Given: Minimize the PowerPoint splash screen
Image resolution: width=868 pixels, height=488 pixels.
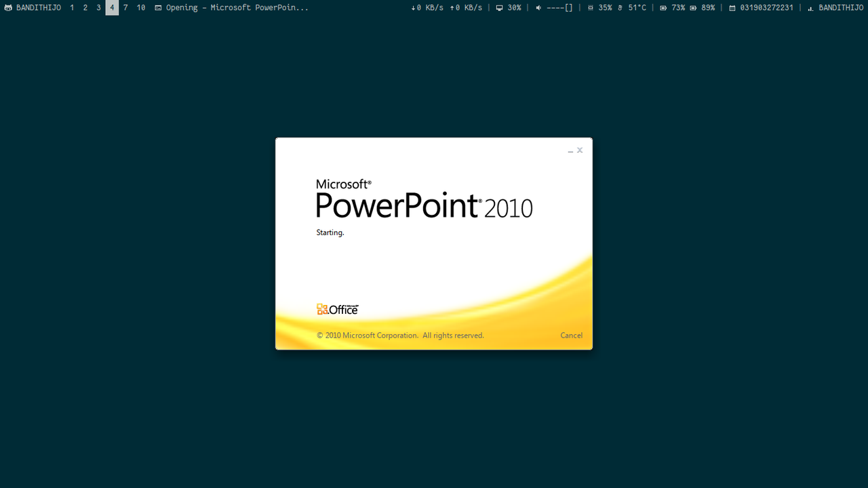Looking at the screenshot, I should pyautogui.click(x=570, y=150).
